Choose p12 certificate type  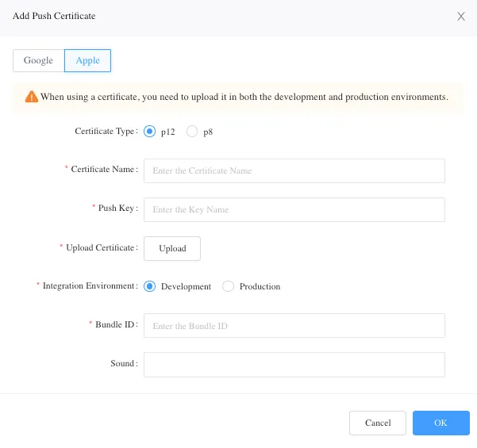click(149, 132)
